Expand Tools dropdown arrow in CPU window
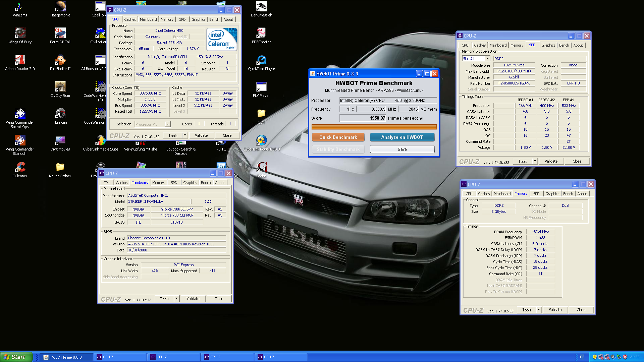Screen dimensions: 644x362 point(185,135)
